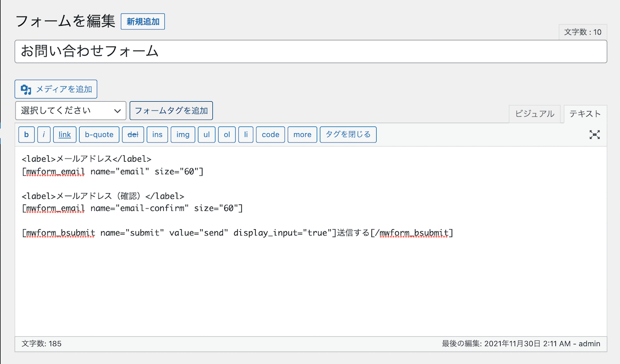Screen dimensions: 620x364
Task: Switch to the ビジュアル editor tab
Action: pos(535,114)
